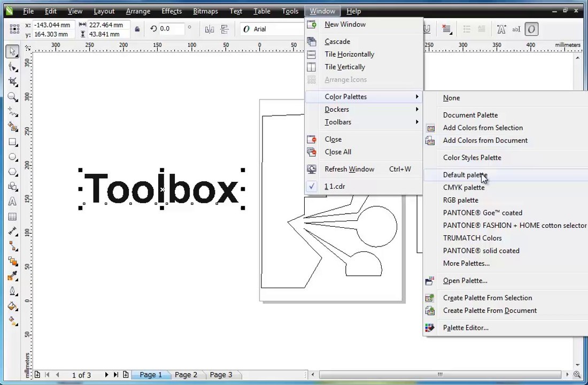Image resolution: width=588 pixels, height=385 pixels.
Task: Toggle bullet list formatting
Action: coord(467,29)
